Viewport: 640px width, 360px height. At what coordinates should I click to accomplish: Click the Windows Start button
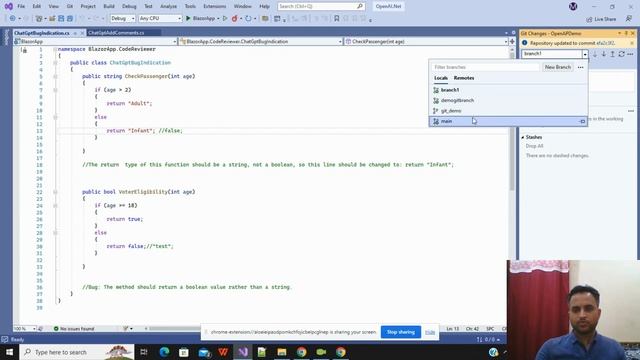pos(9,352)
